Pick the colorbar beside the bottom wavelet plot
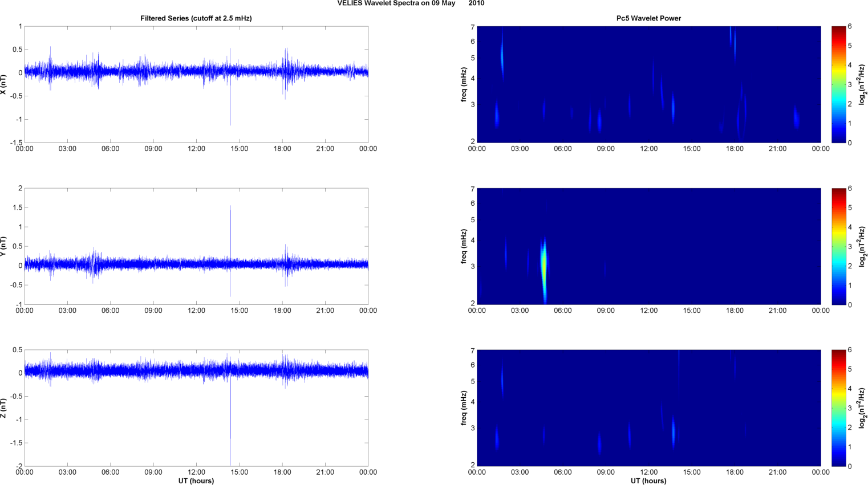The width and height of the screenshot is (868, 485). (x=838, y=408)
